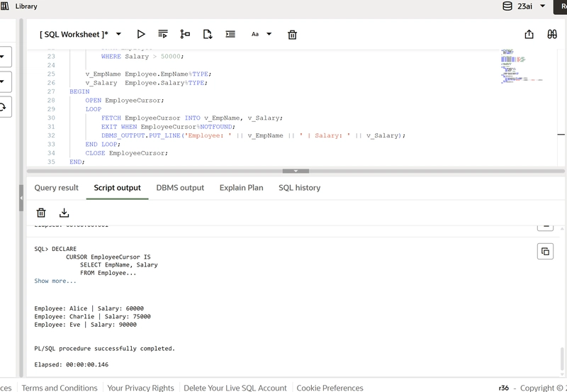Download the script output
This screenshot has width=567, height=392.
click(x=64, y=213)
